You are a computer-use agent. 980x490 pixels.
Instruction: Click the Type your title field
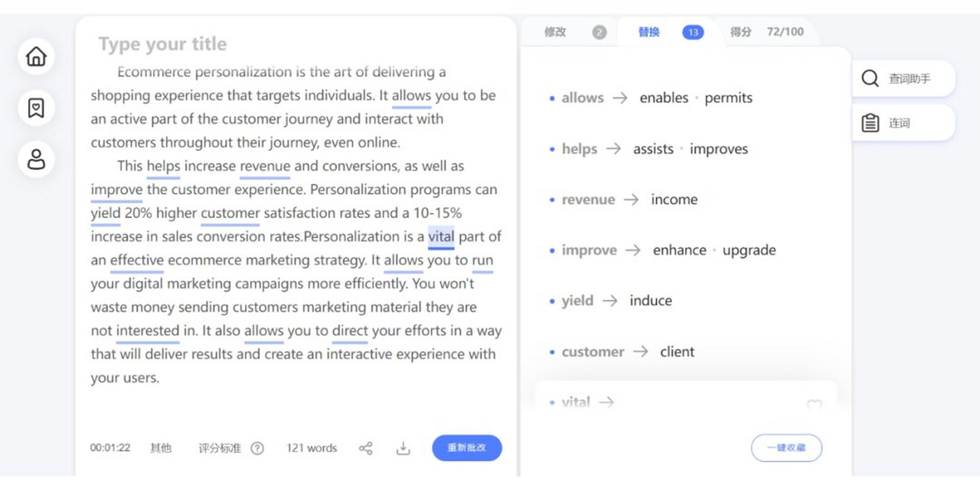(163, 44)
